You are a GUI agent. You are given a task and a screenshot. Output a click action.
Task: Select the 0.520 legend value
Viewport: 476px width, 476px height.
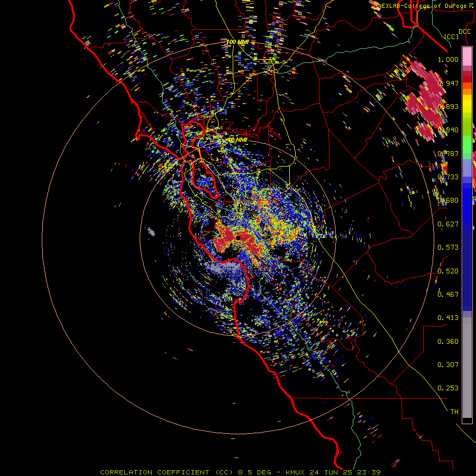pyautogui.click(x=448, y=271)
